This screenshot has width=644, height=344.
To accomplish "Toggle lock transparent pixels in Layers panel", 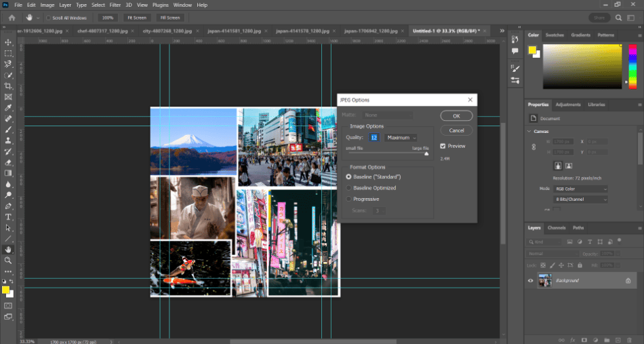I will (x=543, y=265).
